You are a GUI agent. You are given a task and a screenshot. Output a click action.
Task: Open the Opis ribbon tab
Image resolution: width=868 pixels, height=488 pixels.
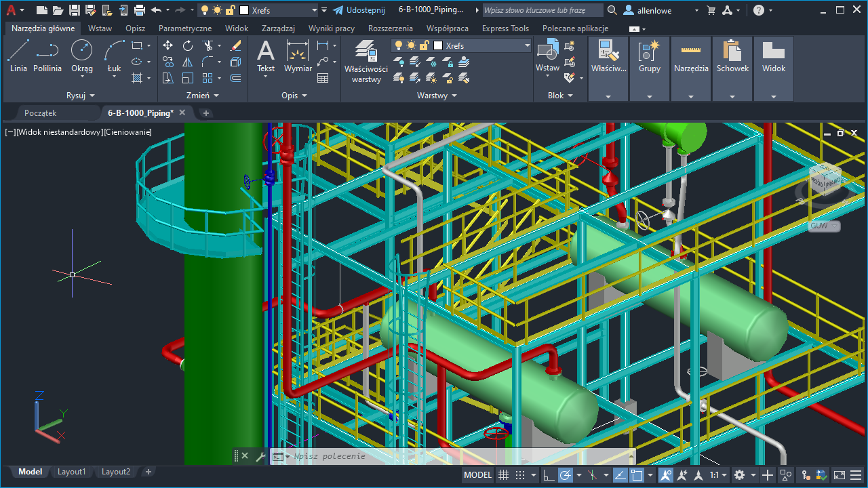click(x=136, y=28)
